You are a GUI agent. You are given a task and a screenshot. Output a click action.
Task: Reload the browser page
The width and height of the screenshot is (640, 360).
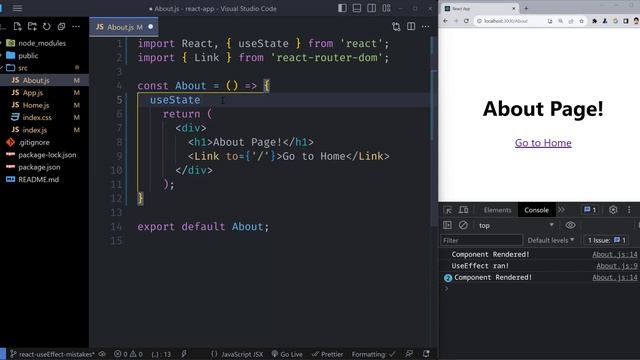[466, 21]
